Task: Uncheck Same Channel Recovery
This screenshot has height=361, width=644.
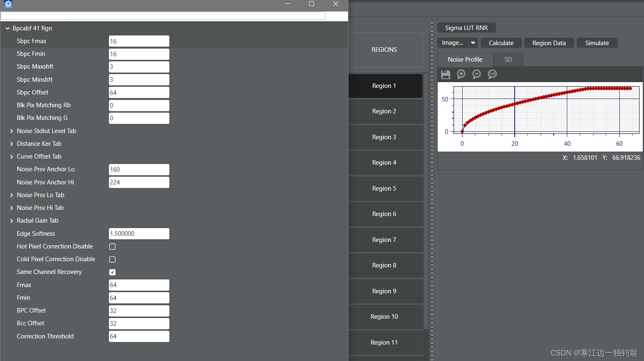Action: point(112,272)
